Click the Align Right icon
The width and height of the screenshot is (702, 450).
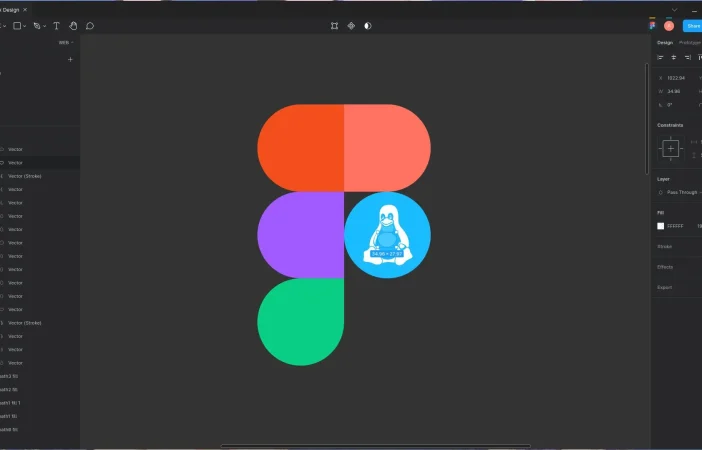click(x=686, y=58)
